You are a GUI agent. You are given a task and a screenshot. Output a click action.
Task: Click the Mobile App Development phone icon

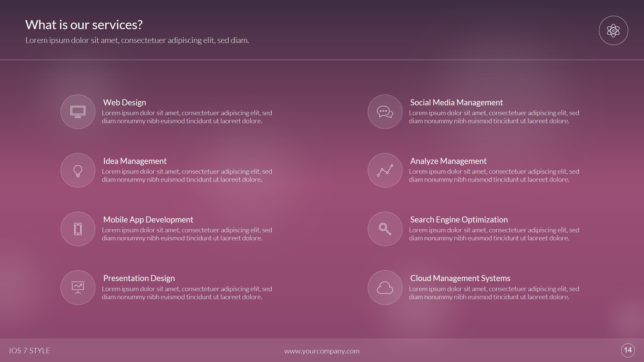(x=78, y=229)
